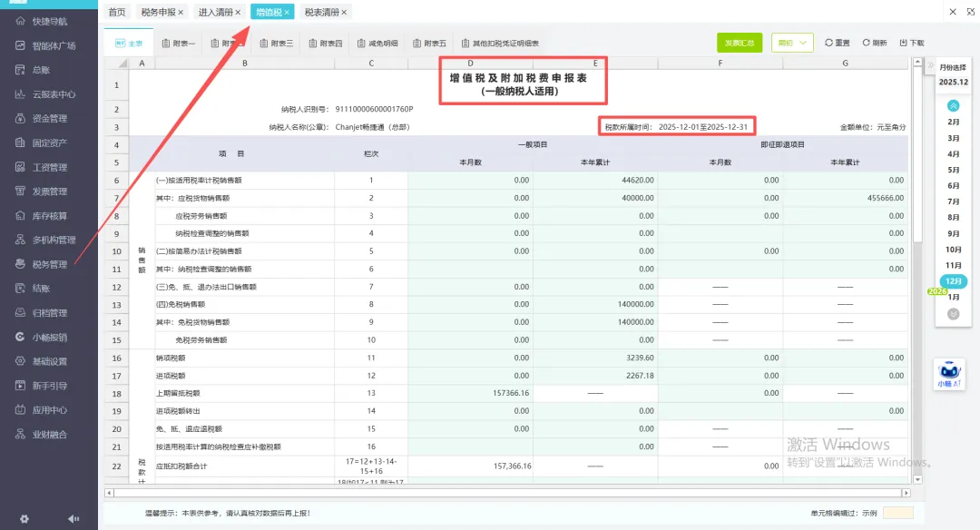Click the settings gear at sidebar bottom
Screen dimensions: 980x530
pyautogui.click(x=24, y=519)
